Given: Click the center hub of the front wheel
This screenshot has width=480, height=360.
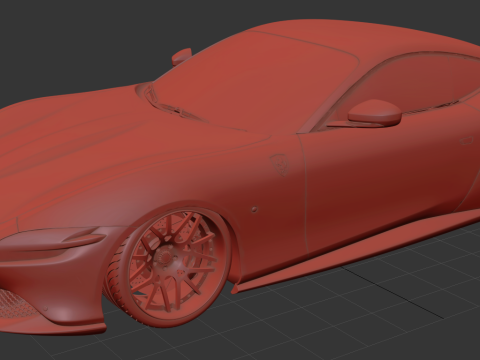Looking at the screenshot, I should [x=166, y=258].
